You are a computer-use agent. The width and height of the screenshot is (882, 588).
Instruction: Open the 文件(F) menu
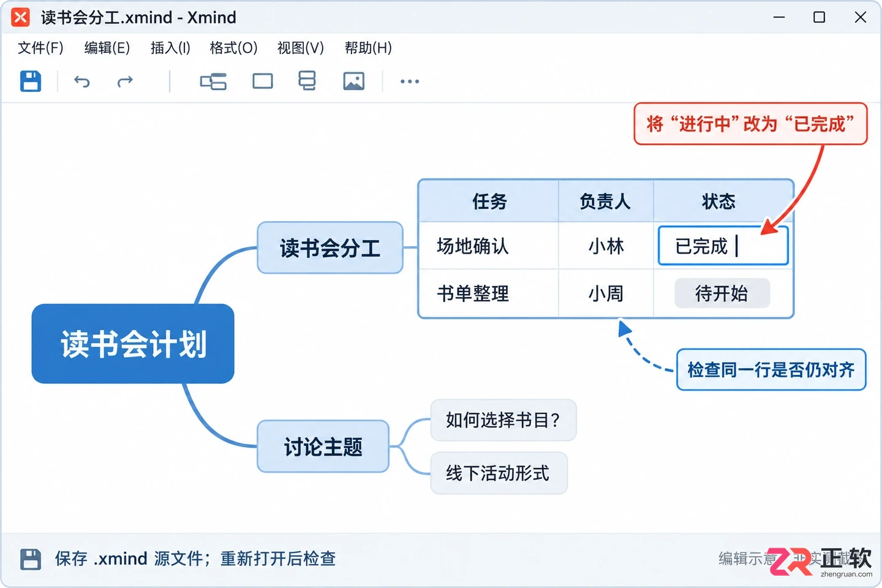click(x=40, y=48)
